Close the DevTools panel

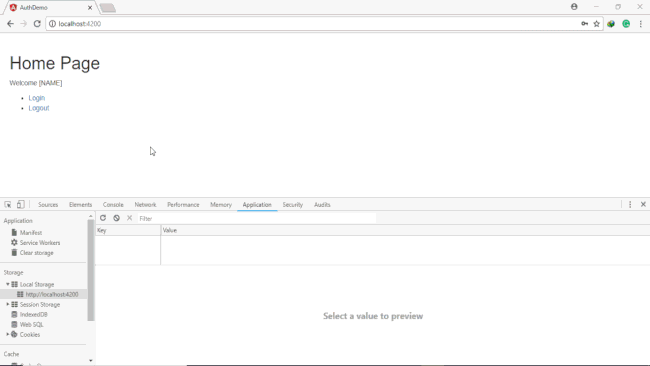(x=643, y=204)
